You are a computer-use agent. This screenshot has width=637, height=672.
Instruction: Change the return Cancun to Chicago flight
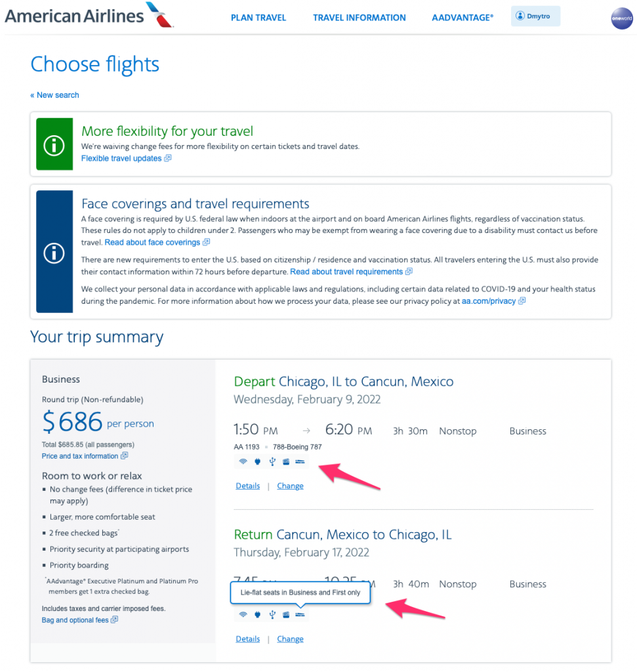[x=290, y=639]
